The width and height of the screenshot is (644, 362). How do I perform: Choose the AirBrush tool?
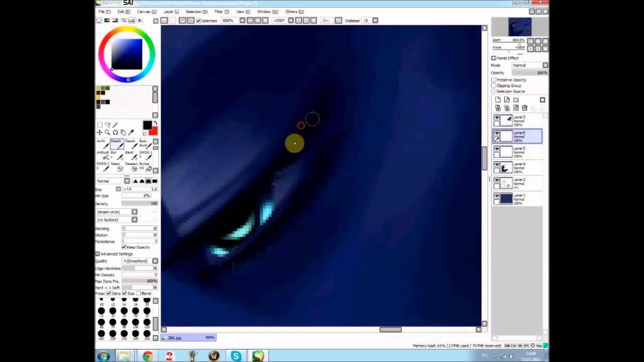point(103,156)
